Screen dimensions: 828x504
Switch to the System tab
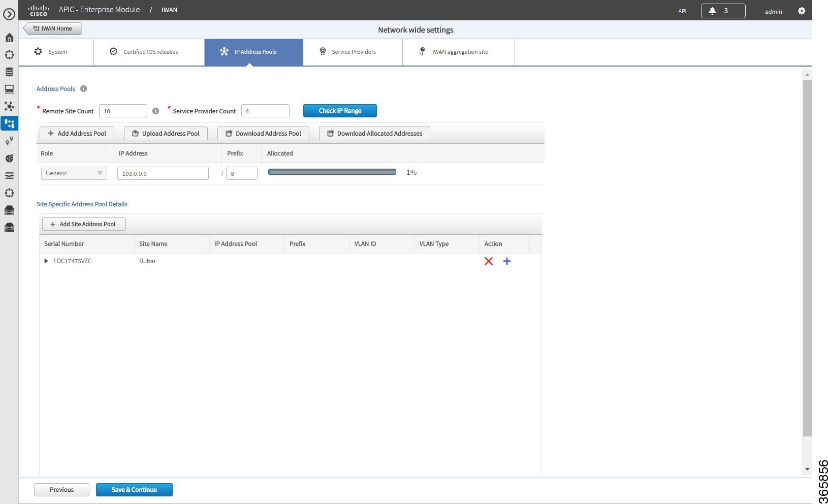coord(56,52)
